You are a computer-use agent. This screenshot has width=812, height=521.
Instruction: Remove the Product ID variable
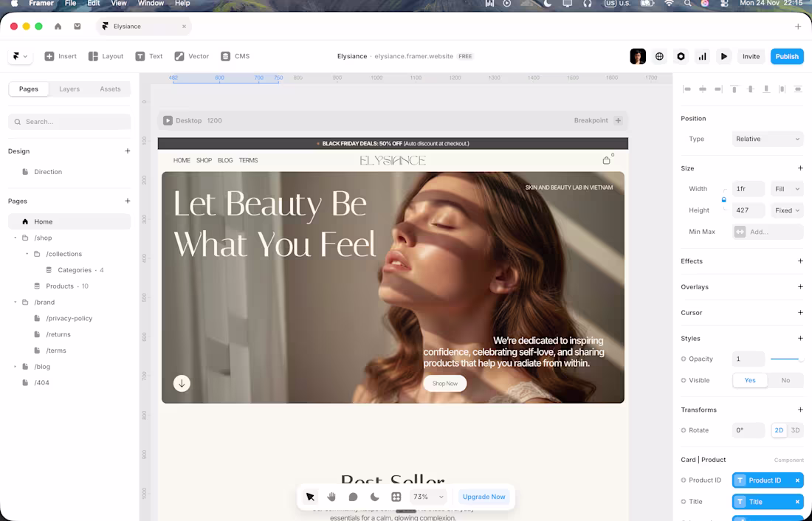point(797,480)
